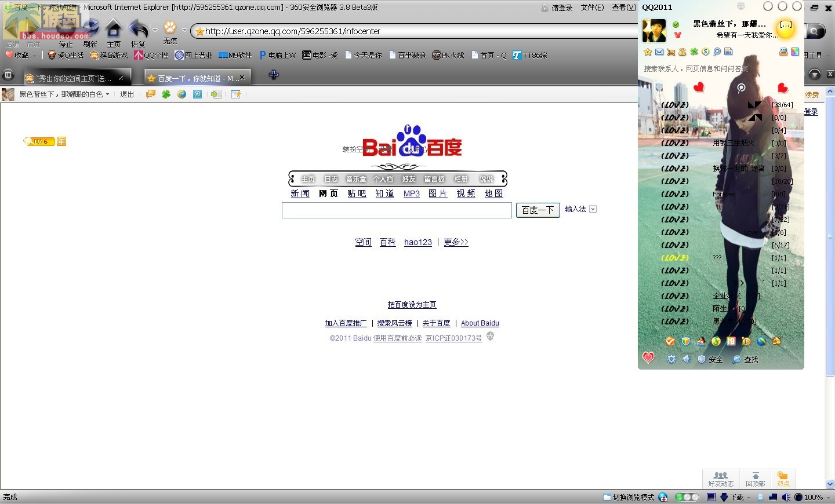Screen dimensions: 835x504
Task: Click the 退出 logout link in the Qzone toolbar
Action: click(126, 94)
